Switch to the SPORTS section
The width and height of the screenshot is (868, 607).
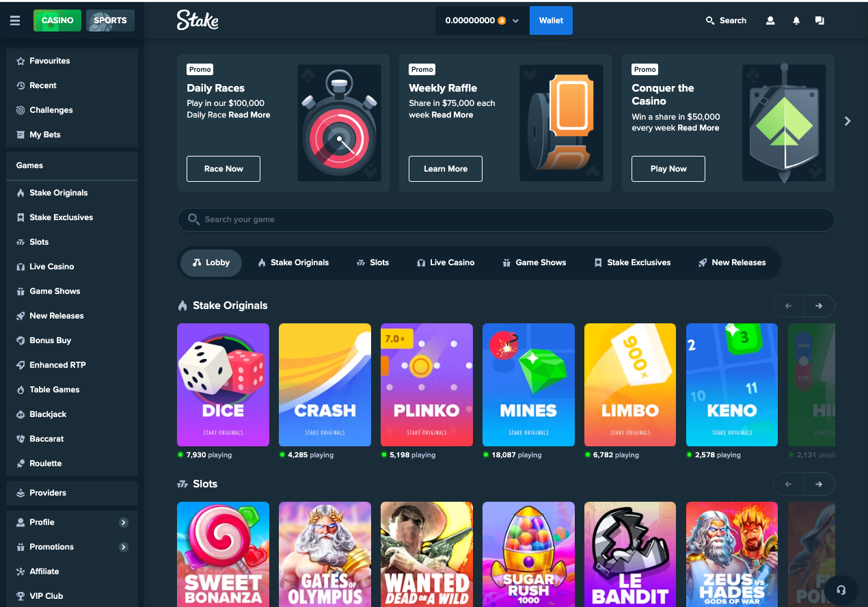[x=110, y=21]
